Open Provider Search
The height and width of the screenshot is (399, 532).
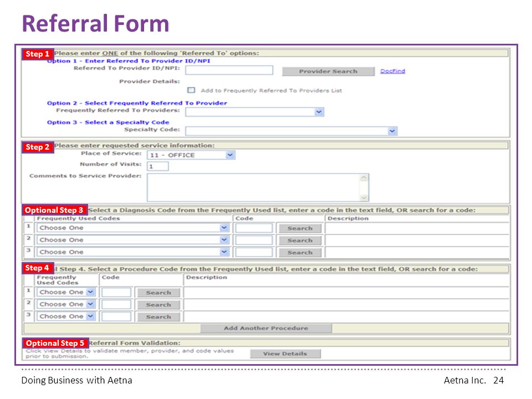(328, 71)
